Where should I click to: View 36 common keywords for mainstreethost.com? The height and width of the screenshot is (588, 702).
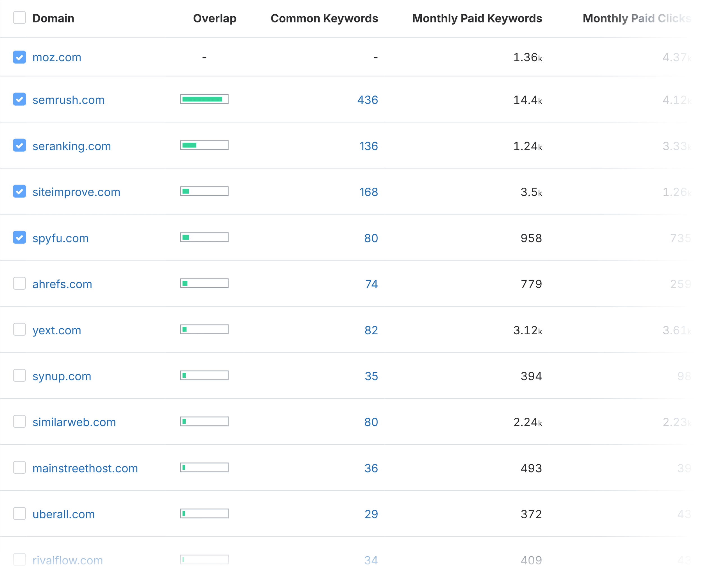pyautogui.click(x=371, y=468)
